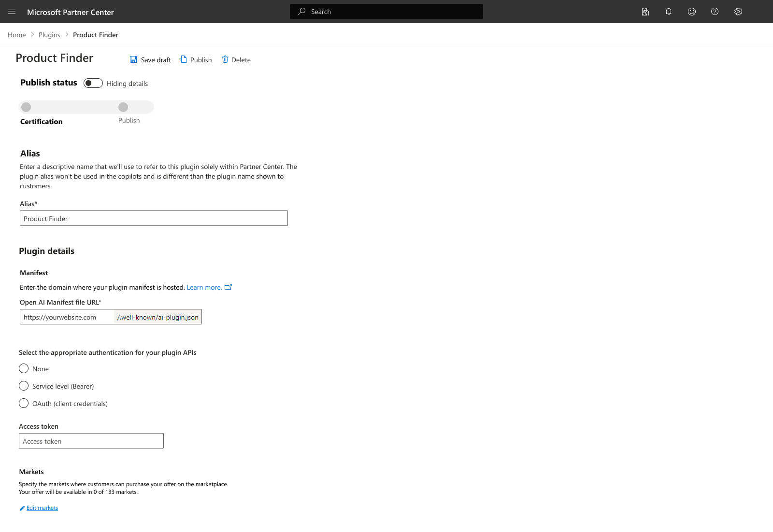Screen dimensions: 773x532
Task: Select OAuth (client credentials) authentication
Action: [x=24, y=403]
